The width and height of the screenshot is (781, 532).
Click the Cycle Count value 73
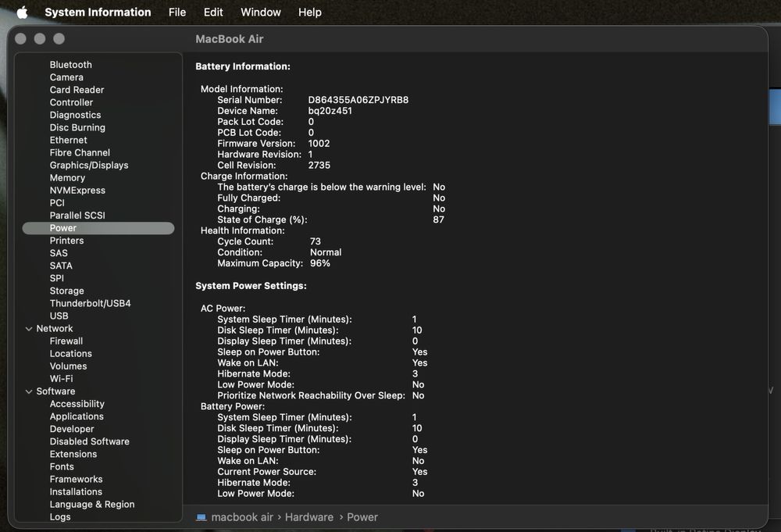pyautogui.click(x=316, y=241)
